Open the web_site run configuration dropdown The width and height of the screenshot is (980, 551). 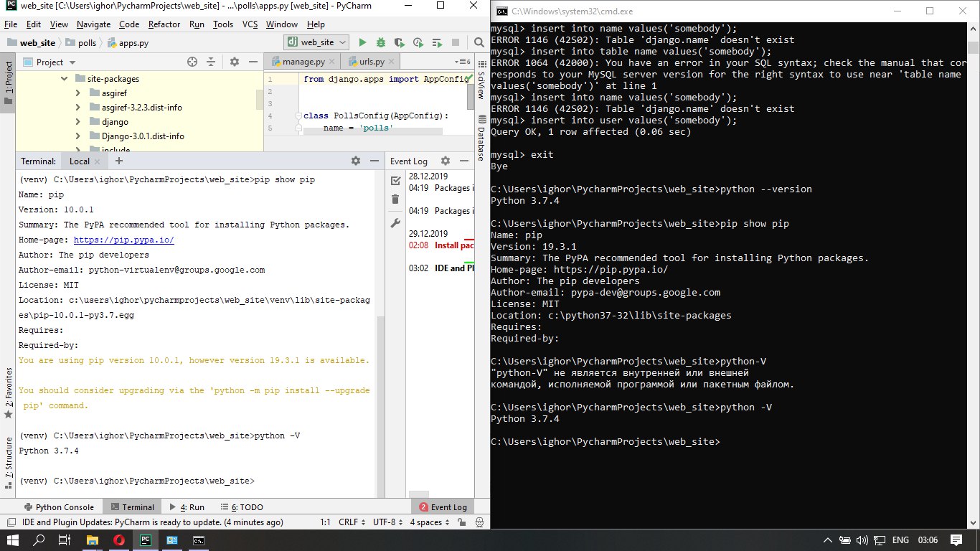[x=316, y=43]
